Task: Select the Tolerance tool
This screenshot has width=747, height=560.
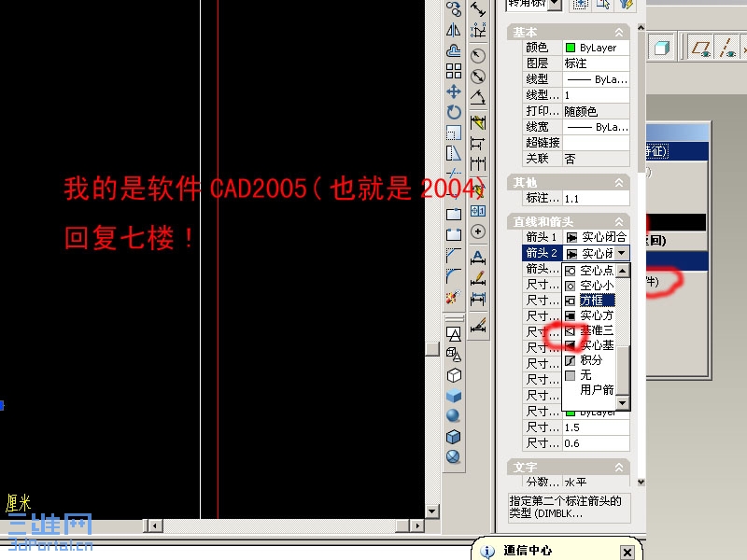Action: tap(478, 211)
